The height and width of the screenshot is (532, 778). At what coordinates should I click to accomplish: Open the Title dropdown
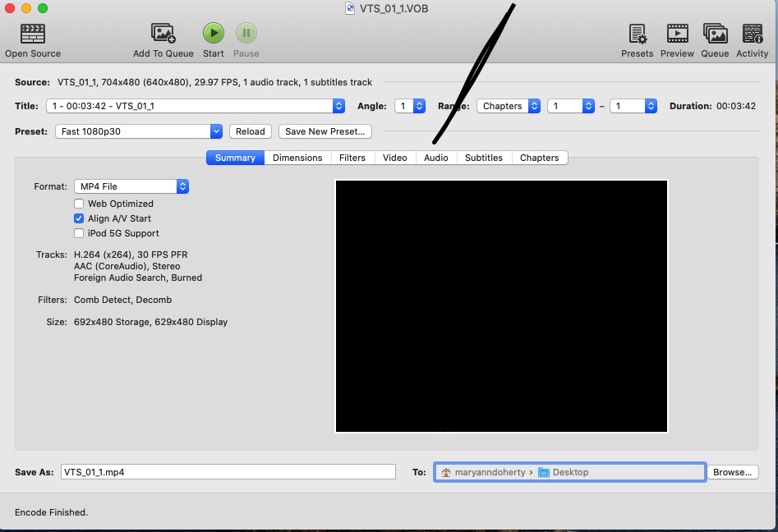(x=195, y=106)
